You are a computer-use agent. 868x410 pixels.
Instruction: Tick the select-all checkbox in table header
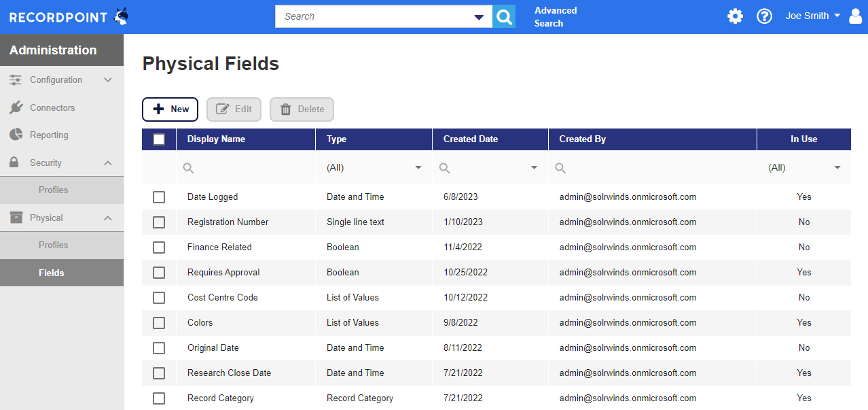159,139
